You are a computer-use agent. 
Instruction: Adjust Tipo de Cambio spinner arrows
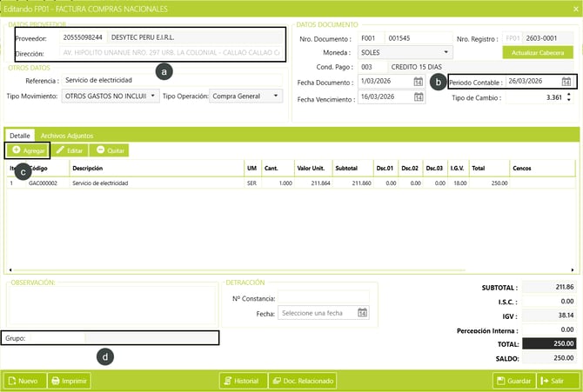(570, 97)
